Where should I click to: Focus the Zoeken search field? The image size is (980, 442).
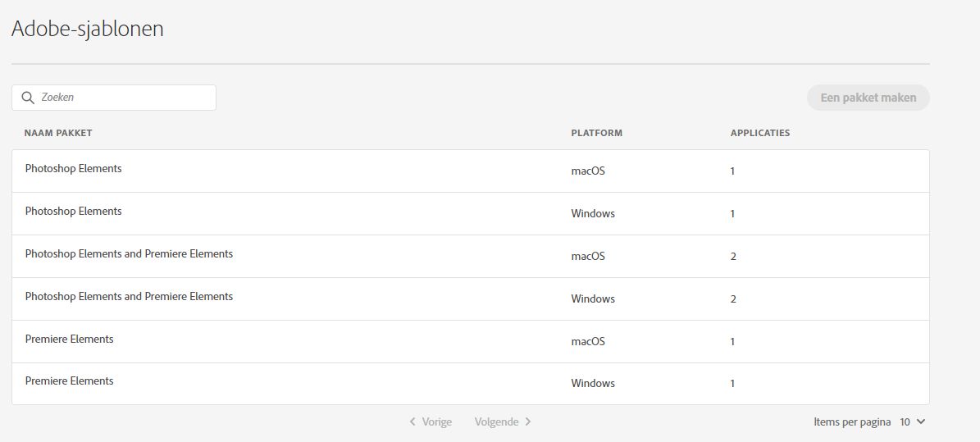click(123, 98)
